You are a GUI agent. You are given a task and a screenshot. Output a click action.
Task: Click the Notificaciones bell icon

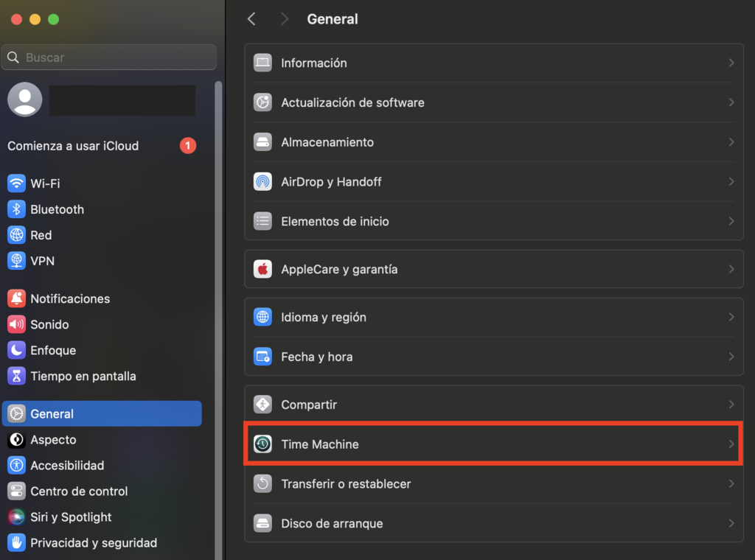16,298
